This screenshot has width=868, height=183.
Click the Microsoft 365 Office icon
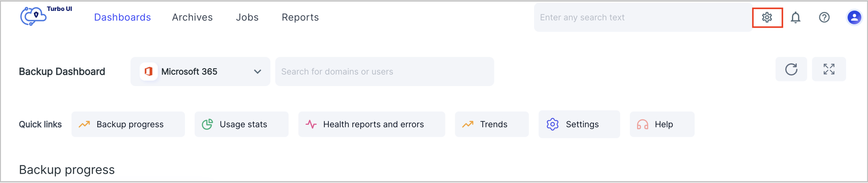point(148,71)
